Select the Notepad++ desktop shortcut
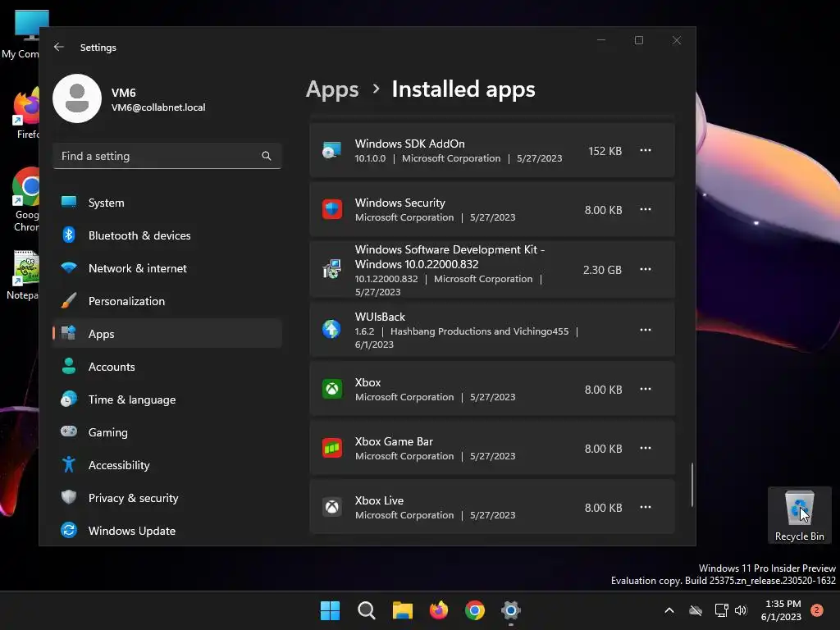 (24, 276)
